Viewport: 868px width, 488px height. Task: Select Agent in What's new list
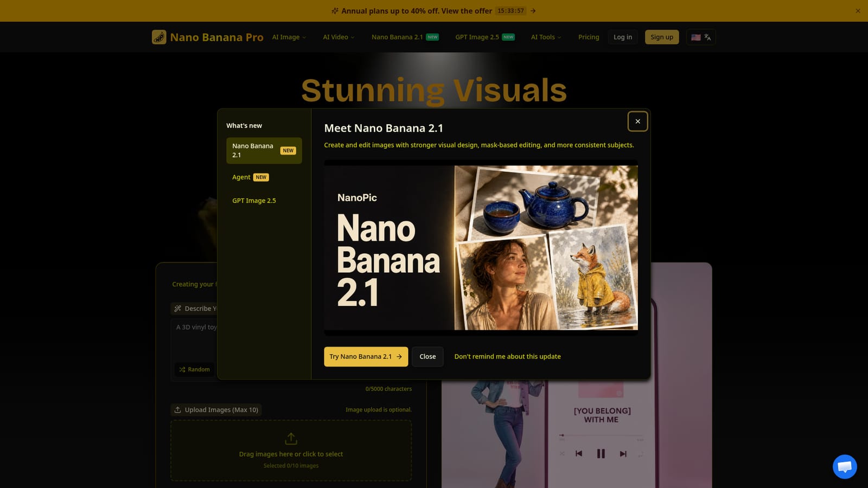264,177
